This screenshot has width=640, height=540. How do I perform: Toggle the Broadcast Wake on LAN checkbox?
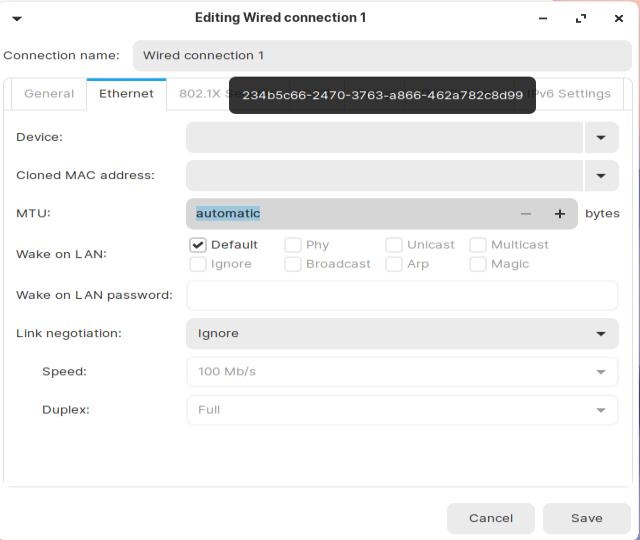tap(293, 264)
